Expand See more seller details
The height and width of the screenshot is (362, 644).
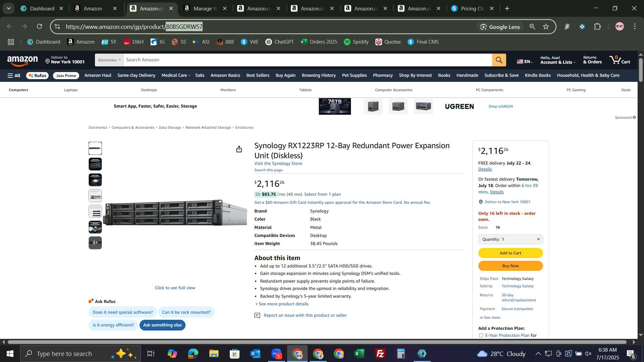coord(490,318)
